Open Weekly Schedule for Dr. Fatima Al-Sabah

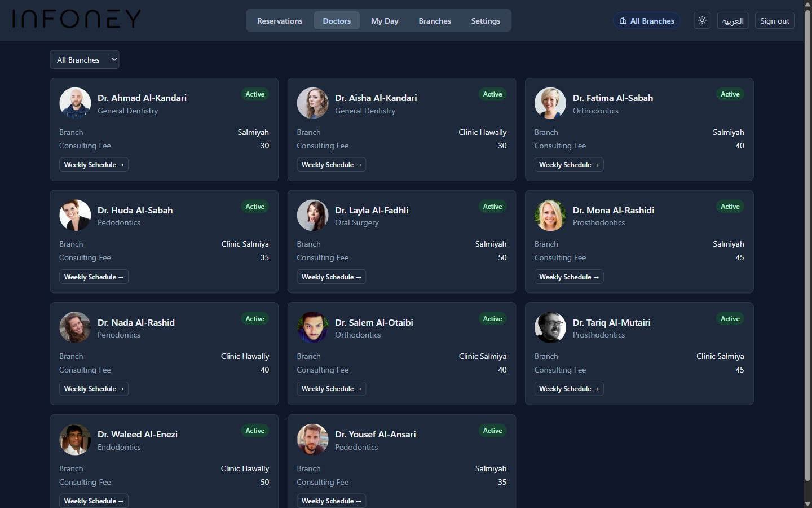tap(569, 165)
